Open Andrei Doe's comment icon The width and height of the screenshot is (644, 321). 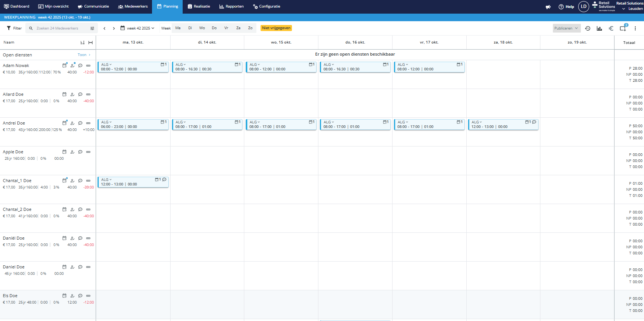click(81, 123)
